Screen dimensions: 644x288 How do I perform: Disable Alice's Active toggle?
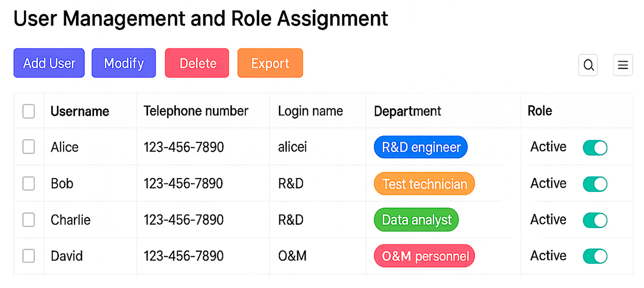click(595, 148)
